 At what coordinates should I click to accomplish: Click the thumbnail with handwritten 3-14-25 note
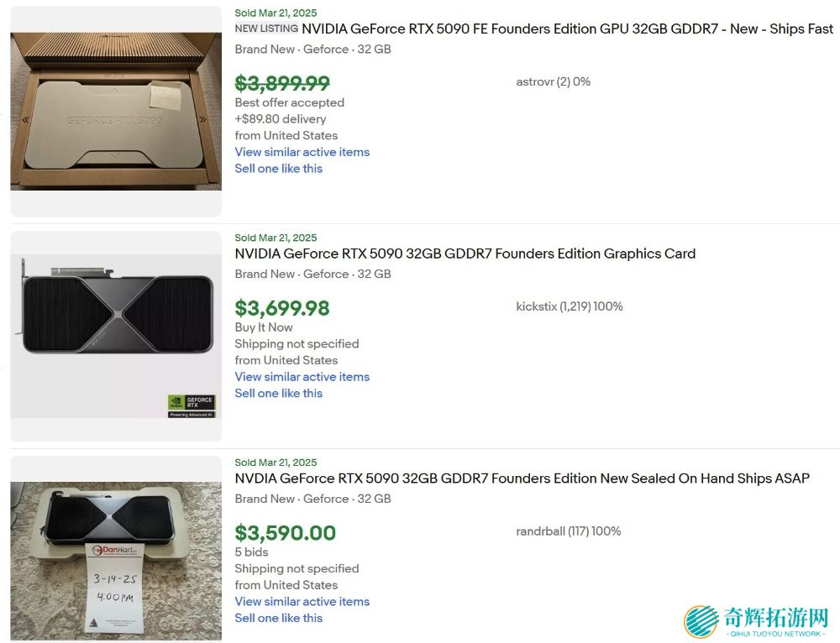coord(116,550)
